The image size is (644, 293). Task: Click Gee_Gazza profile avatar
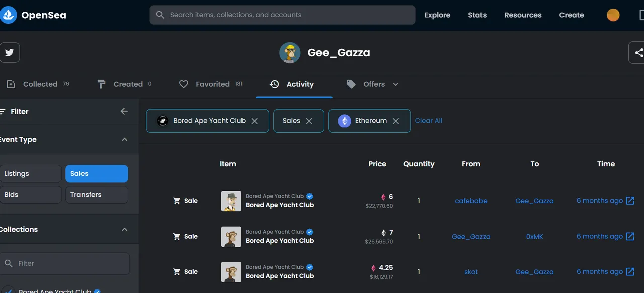tap(290, 53)
